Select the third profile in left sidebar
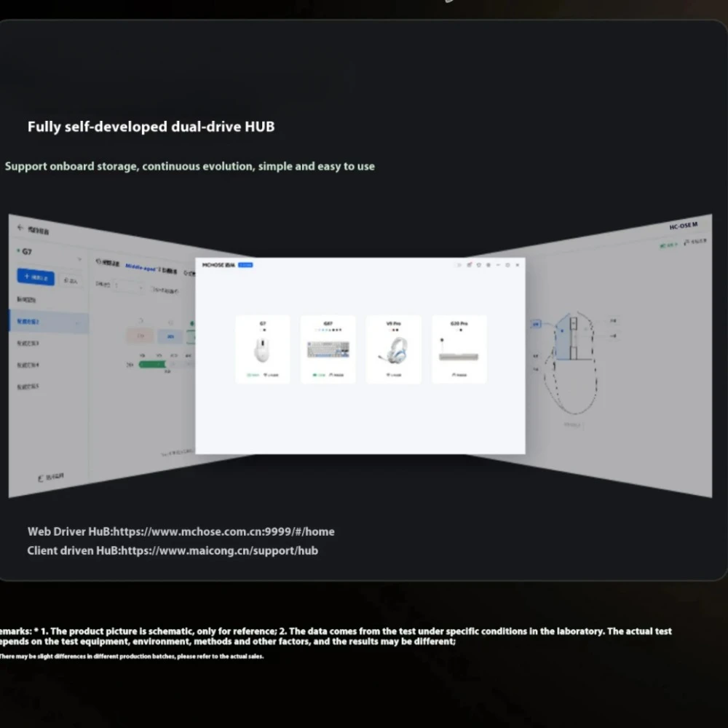This screenshot has height=728, width=728. [28, 343]
